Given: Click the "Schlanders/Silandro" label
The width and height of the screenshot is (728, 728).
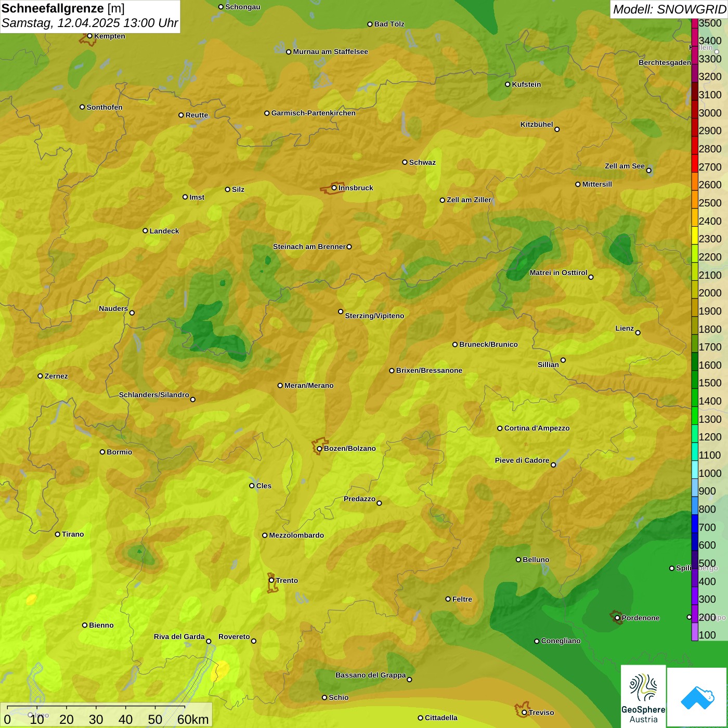Looking at the screenshot, I should point(154,395).
